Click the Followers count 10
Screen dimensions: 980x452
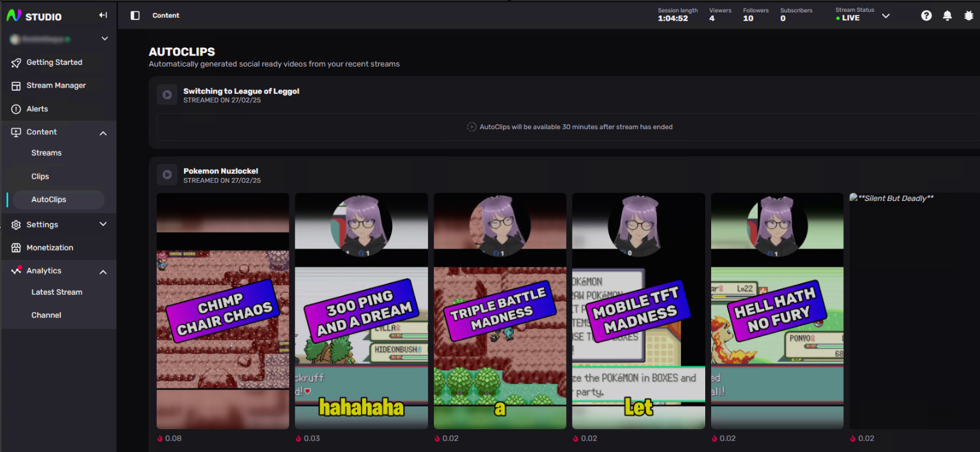coord(748,18)
